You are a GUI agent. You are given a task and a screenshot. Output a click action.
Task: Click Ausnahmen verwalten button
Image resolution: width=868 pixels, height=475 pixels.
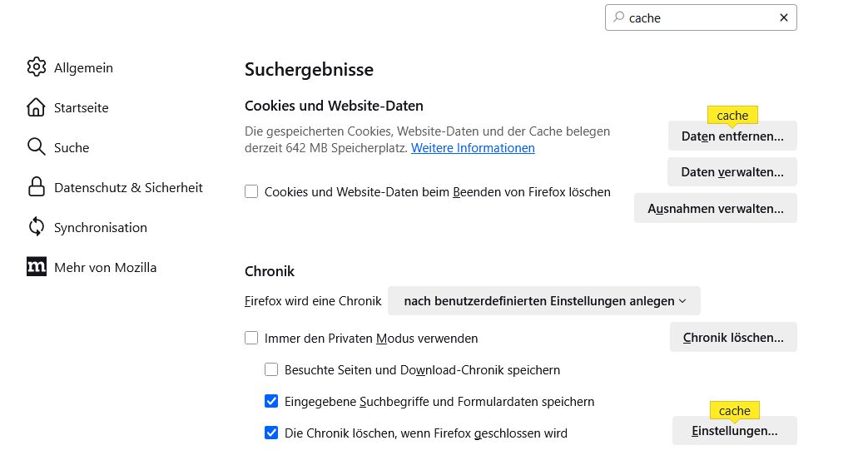pyautogui.click(x=716, y=209)
